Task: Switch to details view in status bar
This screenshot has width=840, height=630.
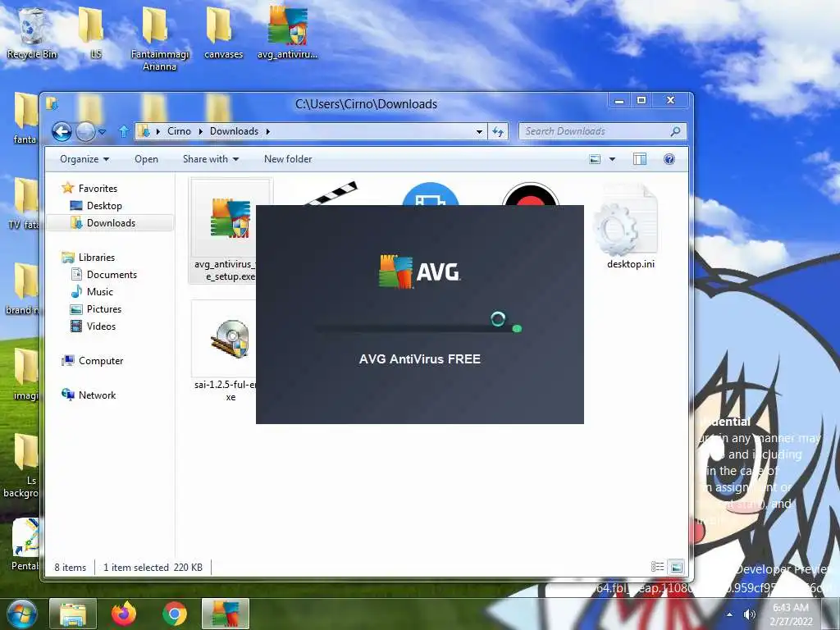Action: (x=657, y=567)
